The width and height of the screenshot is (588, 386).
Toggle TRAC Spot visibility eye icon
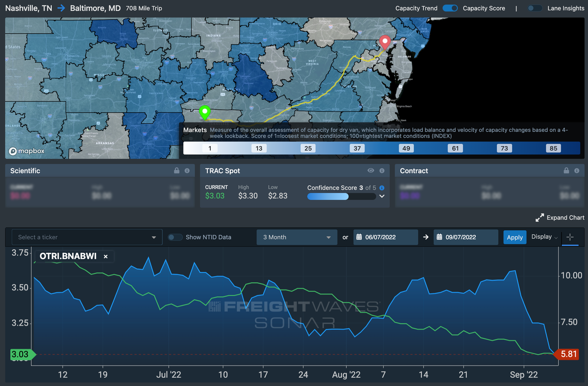[371, 170]
